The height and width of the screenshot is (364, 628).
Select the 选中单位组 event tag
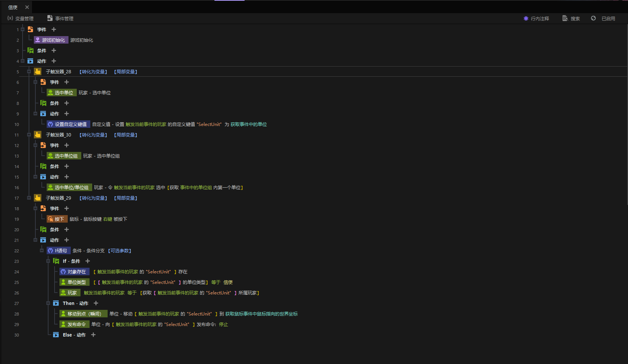(64, 156)
